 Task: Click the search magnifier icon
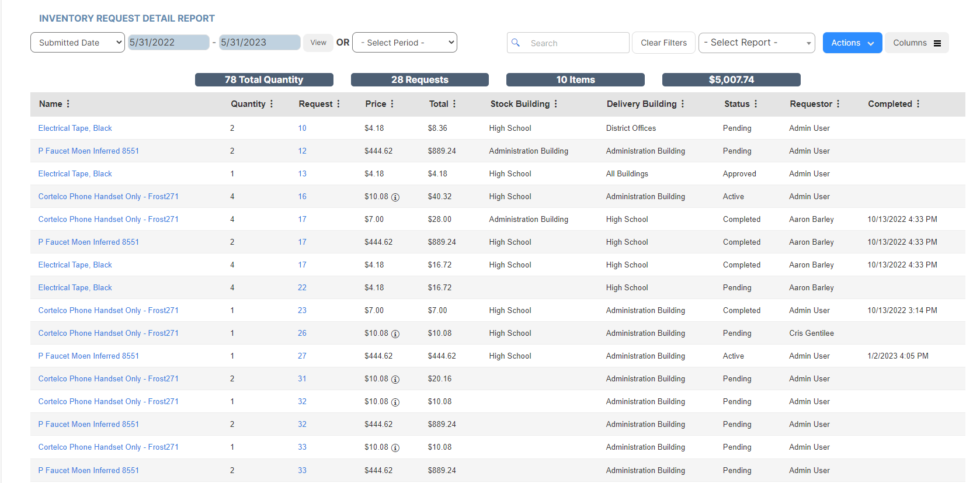516,43
